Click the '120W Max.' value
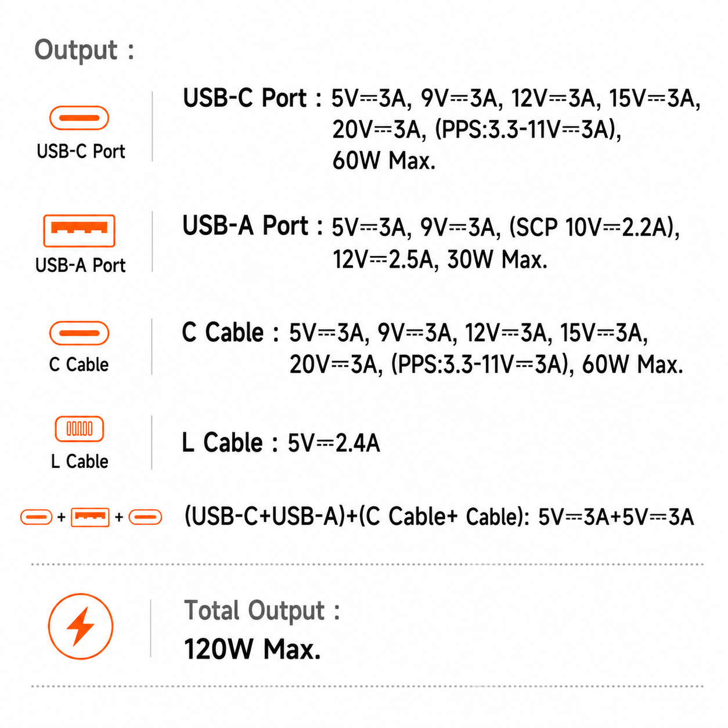Screen dimensions: 728x728 click(x=252, y=649)
